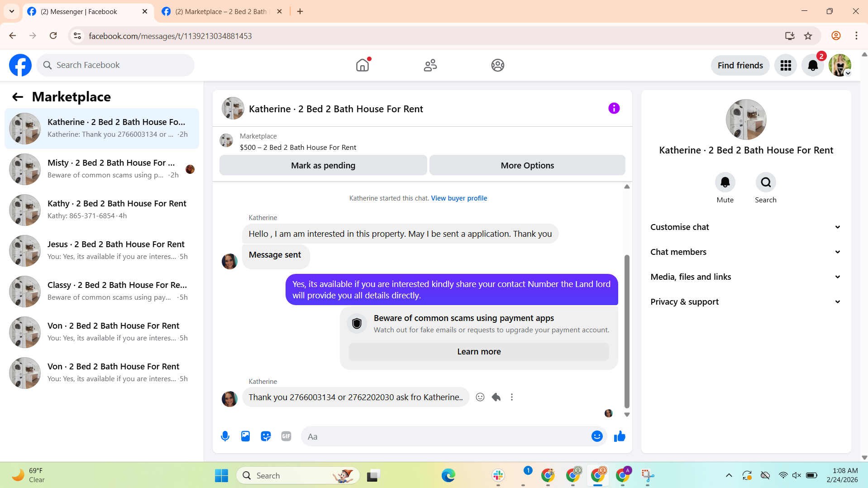
Task: Search in conversation via magnifier icon
Action: (765, 182)
